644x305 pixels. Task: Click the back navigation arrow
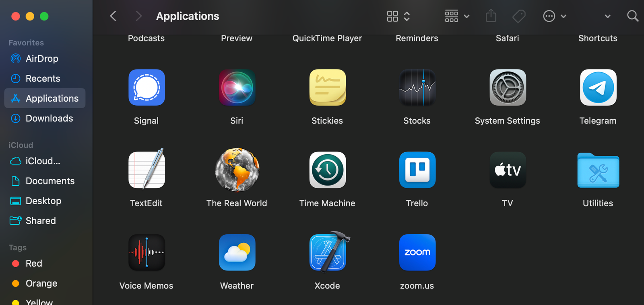tap(113, 16)
